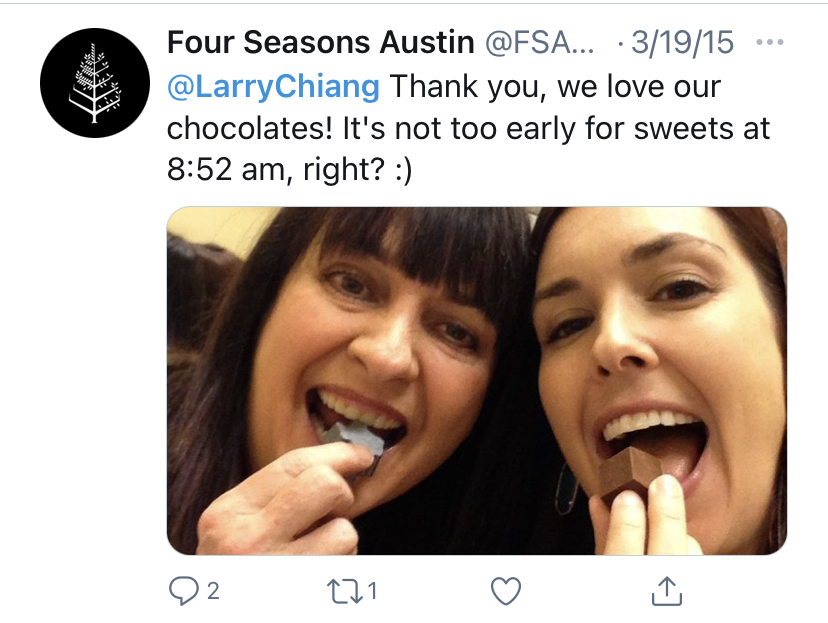Reply to the Four Seasons Austin tweet
The image size is (828, 623).
point(185,591)
